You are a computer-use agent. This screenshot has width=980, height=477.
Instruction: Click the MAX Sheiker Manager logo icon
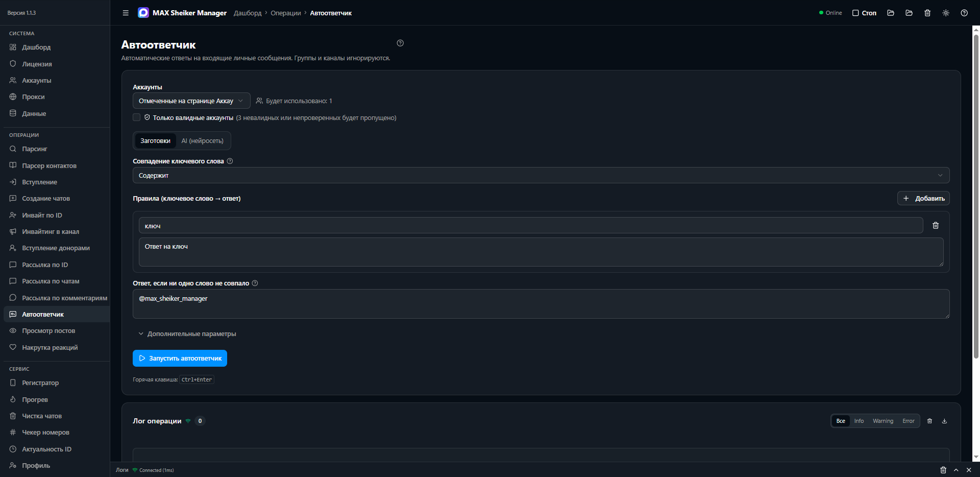[x=143, y=13]
